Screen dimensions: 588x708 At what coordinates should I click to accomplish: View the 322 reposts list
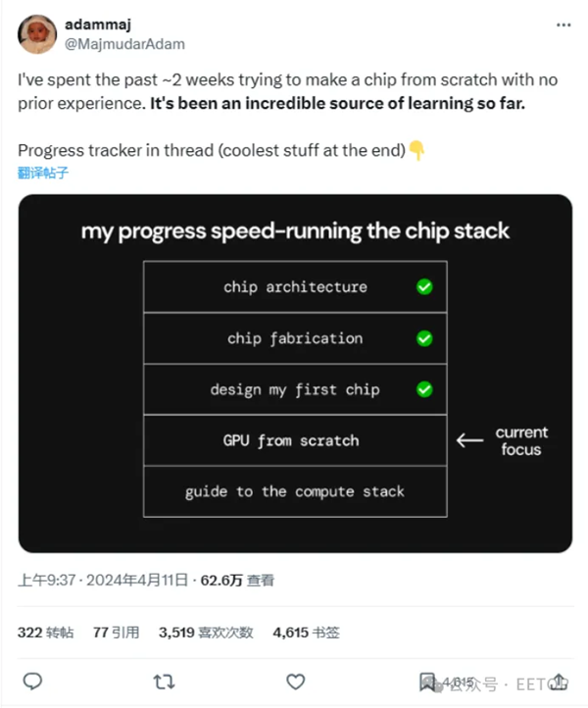coord(45,632)
